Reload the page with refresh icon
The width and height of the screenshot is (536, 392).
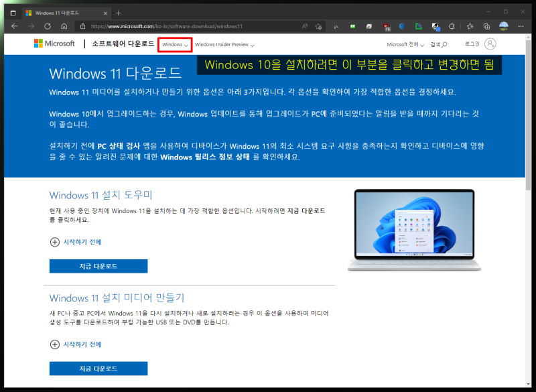(48, 26)
